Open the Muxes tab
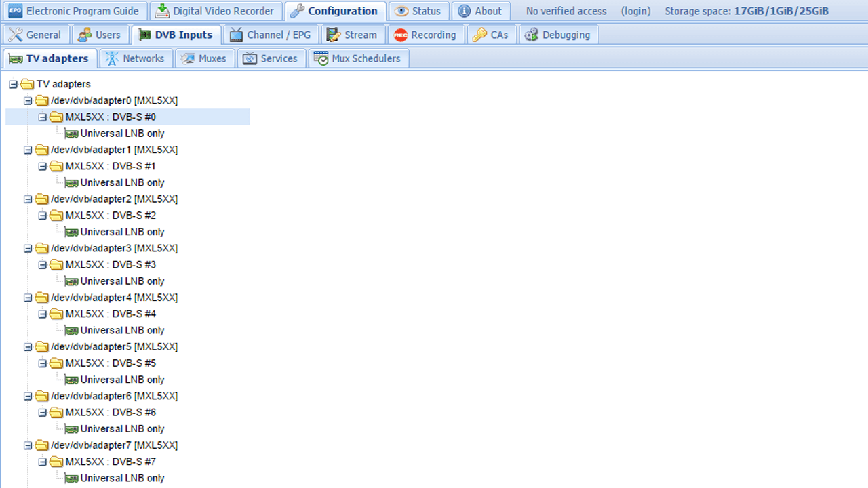Image resolution: width=868 pixels, height=488 pixels. pos(205,58)
